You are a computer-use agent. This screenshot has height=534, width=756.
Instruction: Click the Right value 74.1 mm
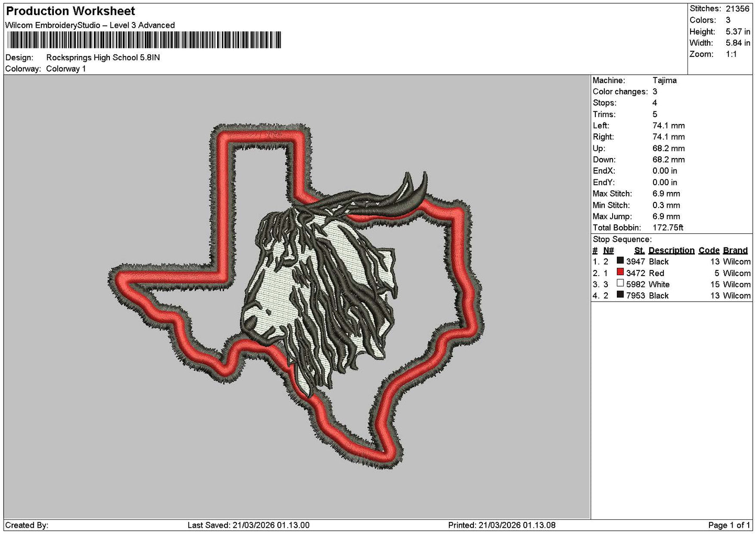pos(669,137)
